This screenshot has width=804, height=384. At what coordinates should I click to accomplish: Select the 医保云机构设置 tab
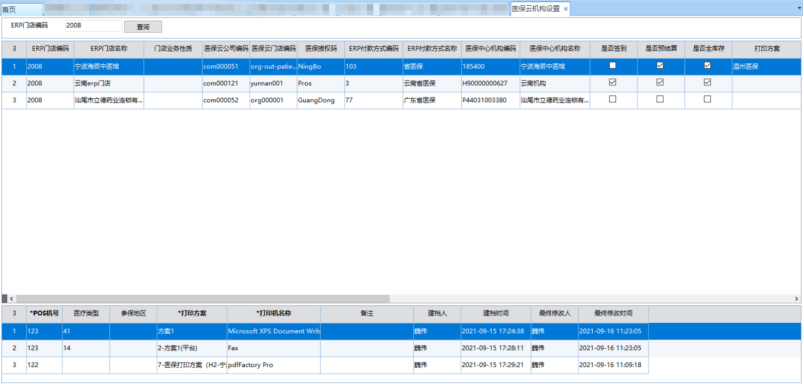coord(535,9)
